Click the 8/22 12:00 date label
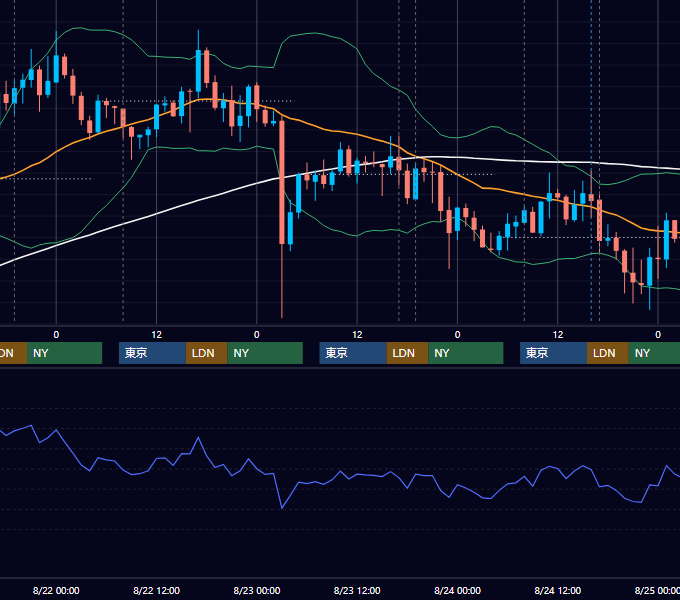 point(156,590)
